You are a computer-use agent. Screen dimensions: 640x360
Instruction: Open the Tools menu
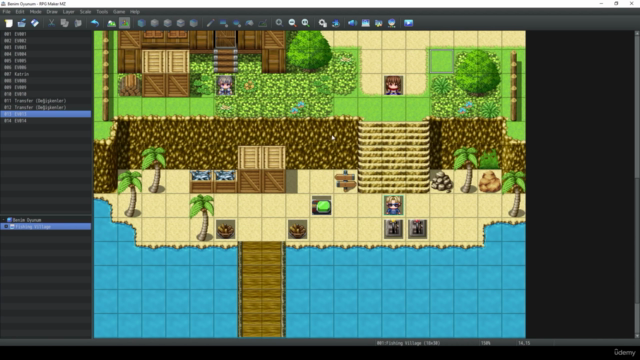tap(102, 12)
